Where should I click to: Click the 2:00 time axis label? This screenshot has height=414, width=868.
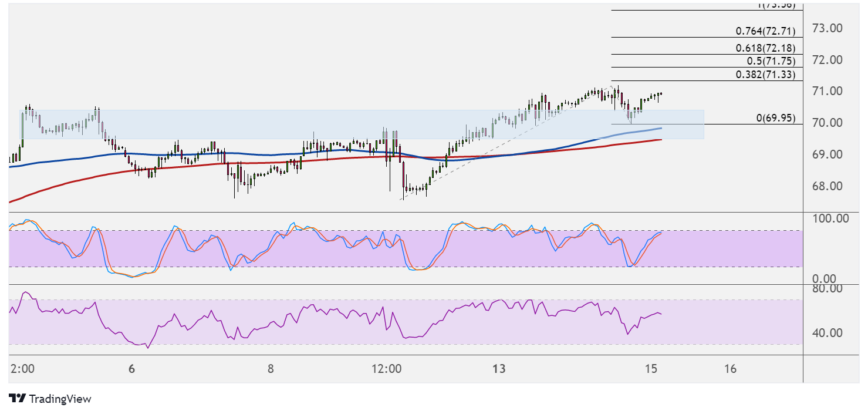[22, 369]
